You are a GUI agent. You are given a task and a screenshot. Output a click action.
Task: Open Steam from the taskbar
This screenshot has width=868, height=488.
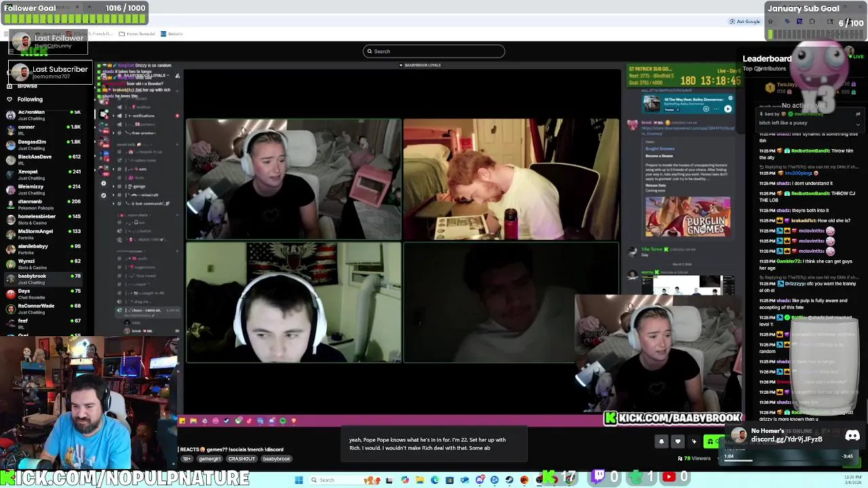pyautogui.click(x=509, y=480)
